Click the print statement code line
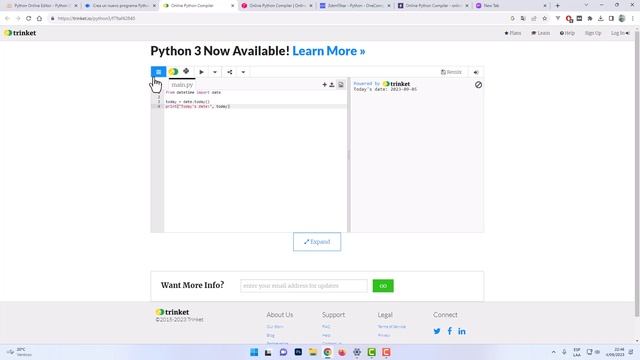The image size is (640, 360). [x=198, y=107]
